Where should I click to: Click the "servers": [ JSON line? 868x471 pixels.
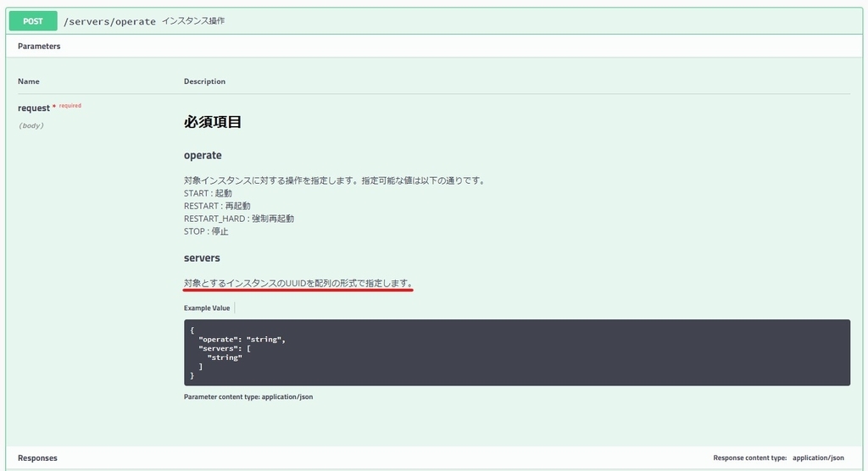[224, 349]
